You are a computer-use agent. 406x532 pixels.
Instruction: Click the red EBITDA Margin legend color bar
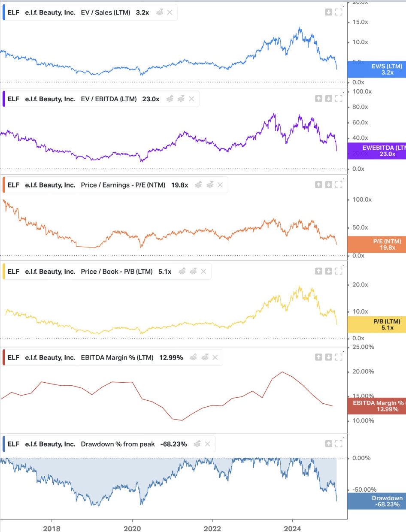point(4,357)
